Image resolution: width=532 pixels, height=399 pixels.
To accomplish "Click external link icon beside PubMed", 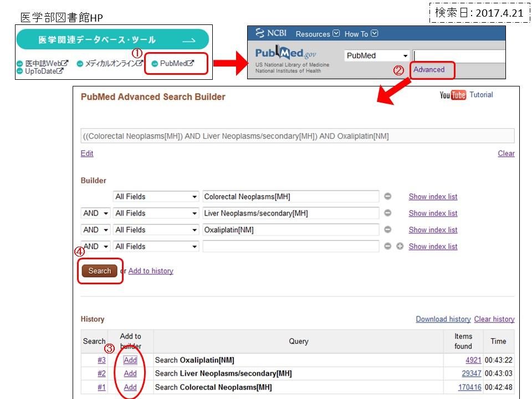I will (191, 63).
